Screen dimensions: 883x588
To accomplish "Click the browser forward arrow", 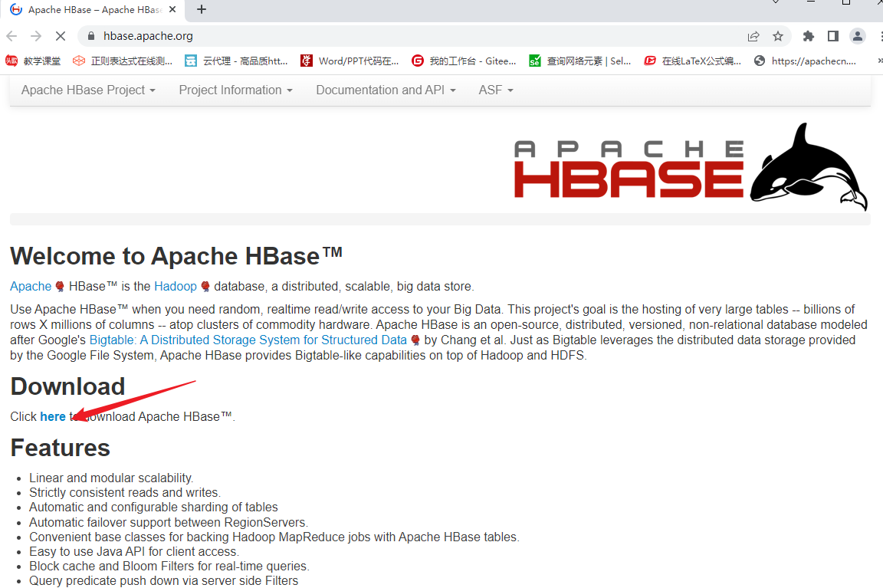I will tap(36, 36).
